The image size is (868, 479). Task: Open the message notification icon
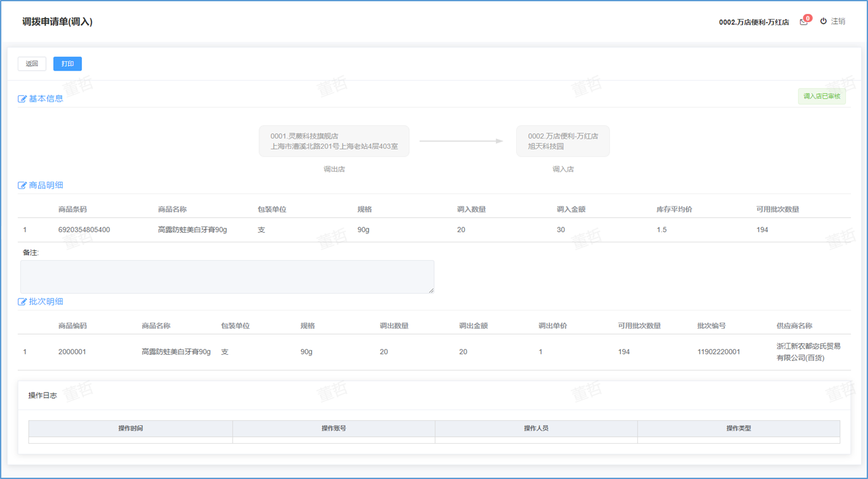pyautogui.click(x=804, y=21)
